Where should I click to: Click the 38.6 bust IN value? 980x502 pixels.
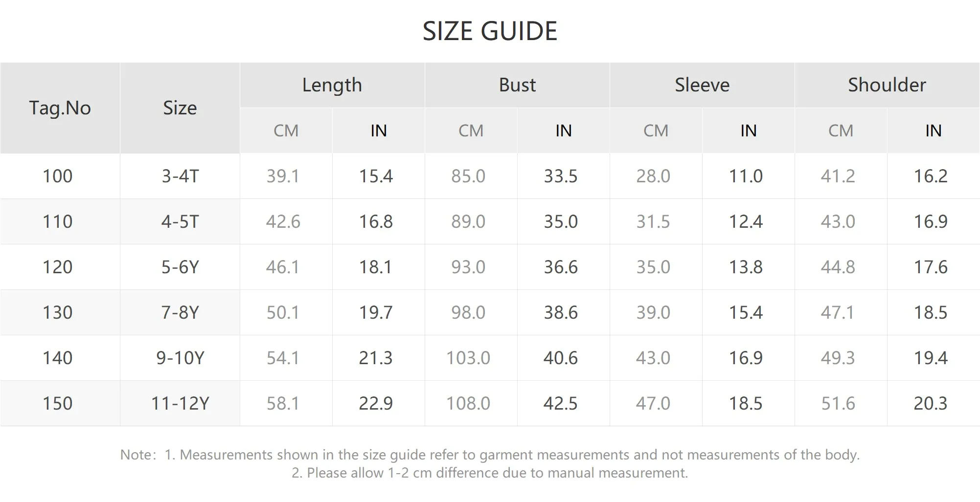point(561,312)
